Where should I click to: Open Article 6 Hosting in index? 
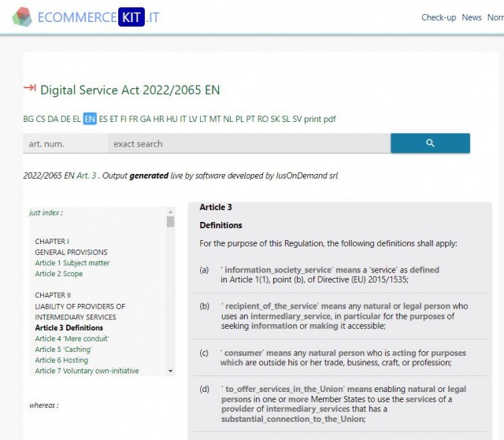pyautogui.click(x=61, y=360)
